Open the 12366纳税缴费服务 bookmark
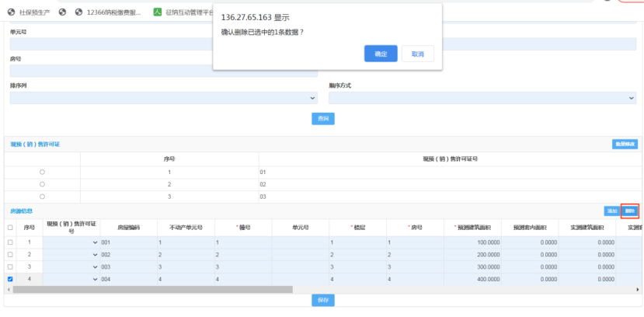This screenshot has height=317, width=644. click(113, 12)
